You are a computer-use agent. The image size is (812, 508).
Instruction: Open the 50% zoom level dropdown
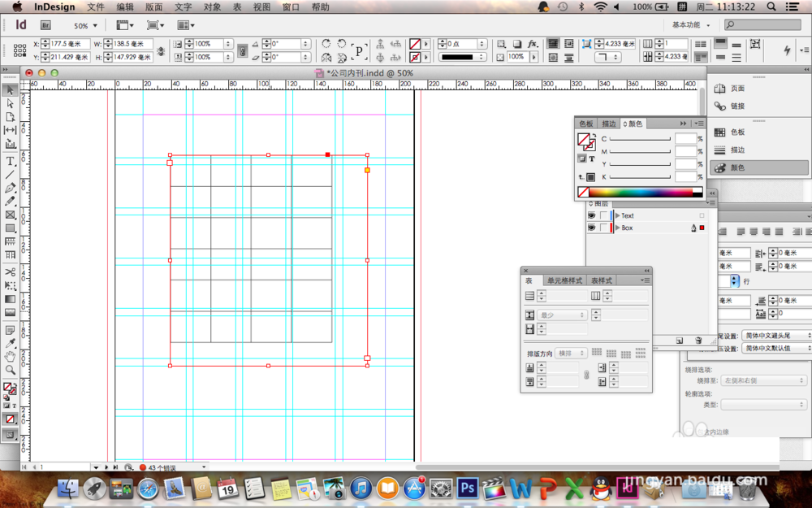(85, 26)
